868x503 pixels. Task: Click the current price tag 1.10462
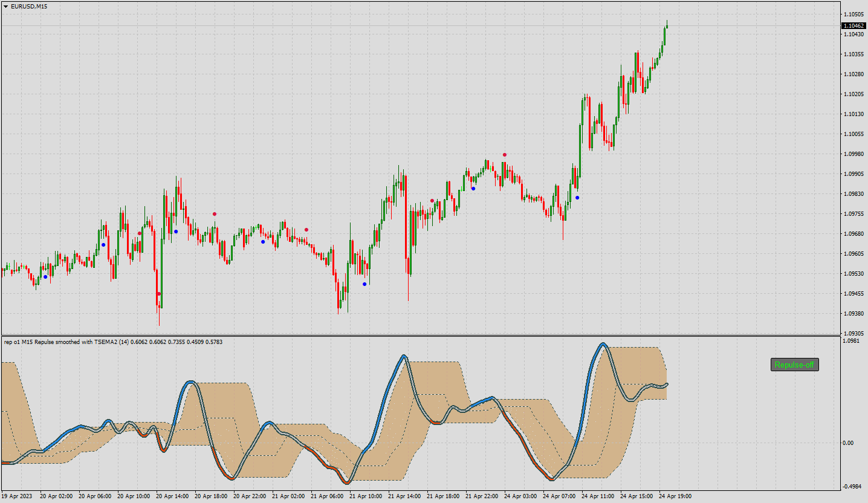[x=853, y=26]
